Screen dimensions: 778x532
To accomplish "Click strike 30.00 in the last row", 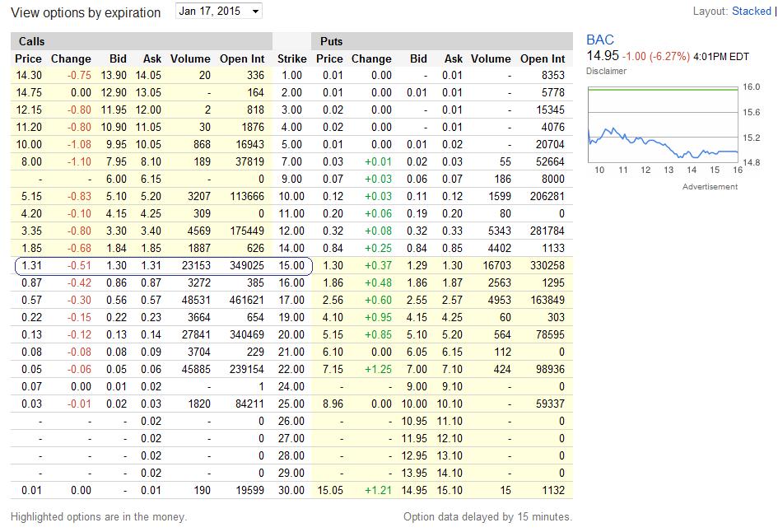I will tap(291, 490).
